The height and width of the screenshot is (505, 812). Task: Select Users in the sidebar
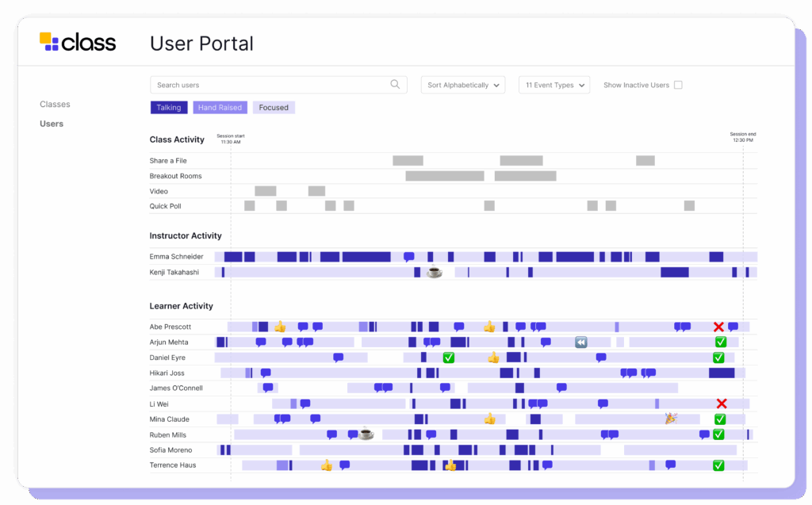[51, 124]
